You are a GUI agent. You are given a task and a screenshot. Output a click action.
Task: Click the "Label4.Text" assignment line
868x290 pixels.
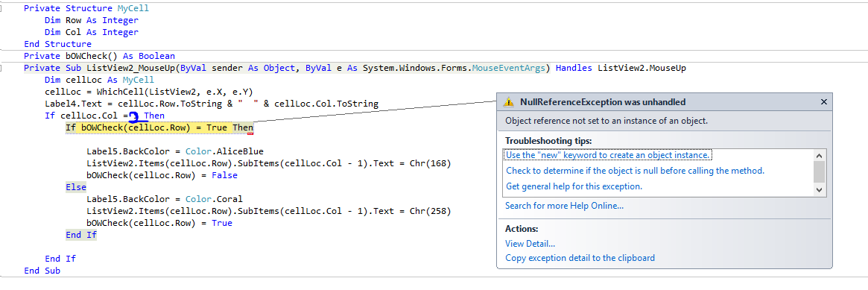(212, 104)
